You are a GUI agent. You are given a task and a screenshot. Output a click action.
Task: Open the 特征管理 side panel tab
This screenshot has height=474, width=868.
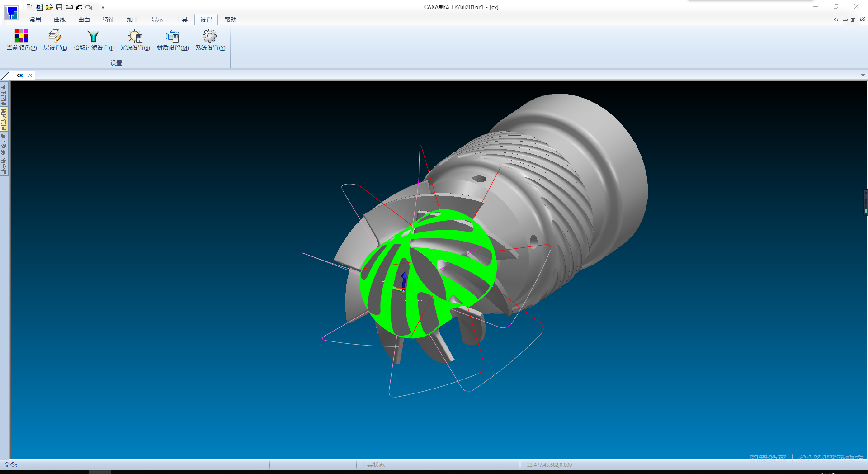tap(4, 94)
